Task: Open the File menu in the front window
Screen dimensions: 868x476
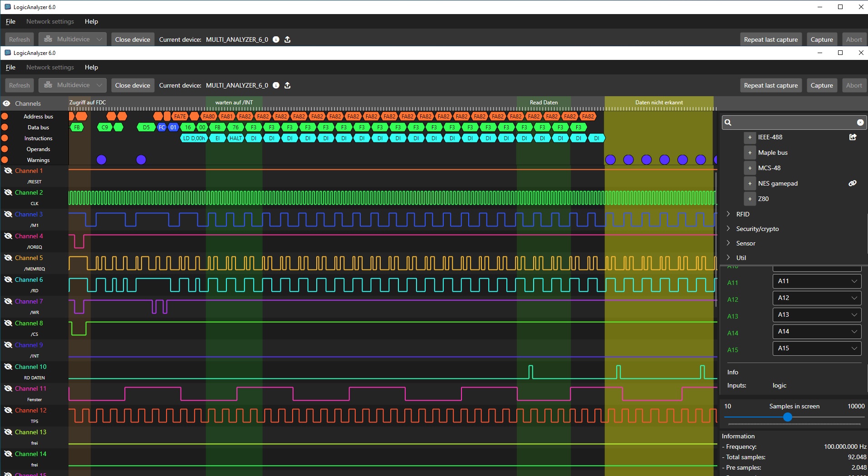Action: [10, 67]
